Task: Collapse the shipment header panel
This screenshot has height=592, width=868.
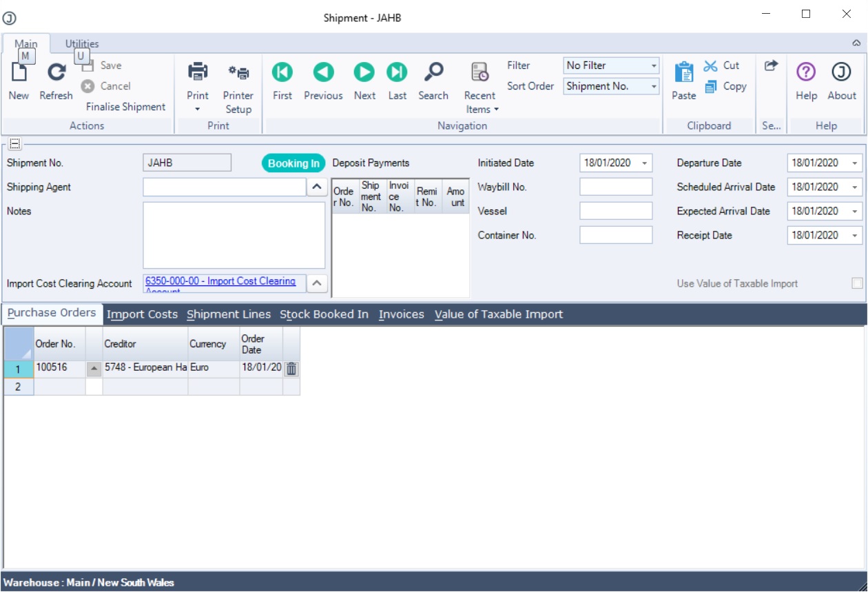Action: pyautogui.click(x=14, y=144)
